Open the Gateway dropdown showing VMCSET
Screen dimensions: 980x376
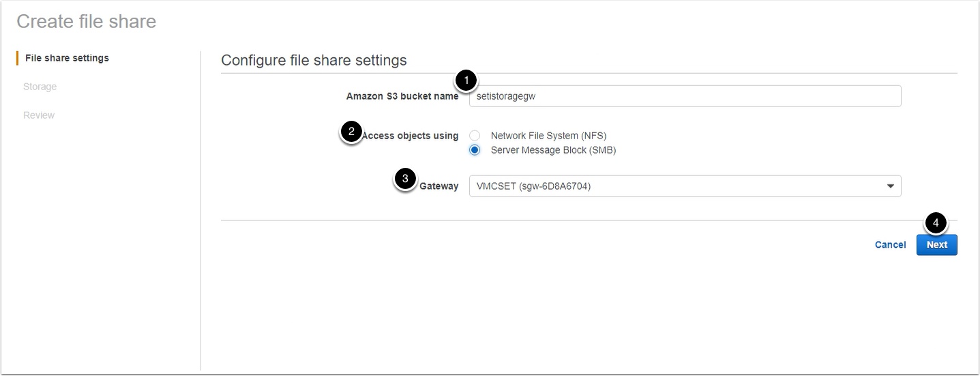(685, 186)
